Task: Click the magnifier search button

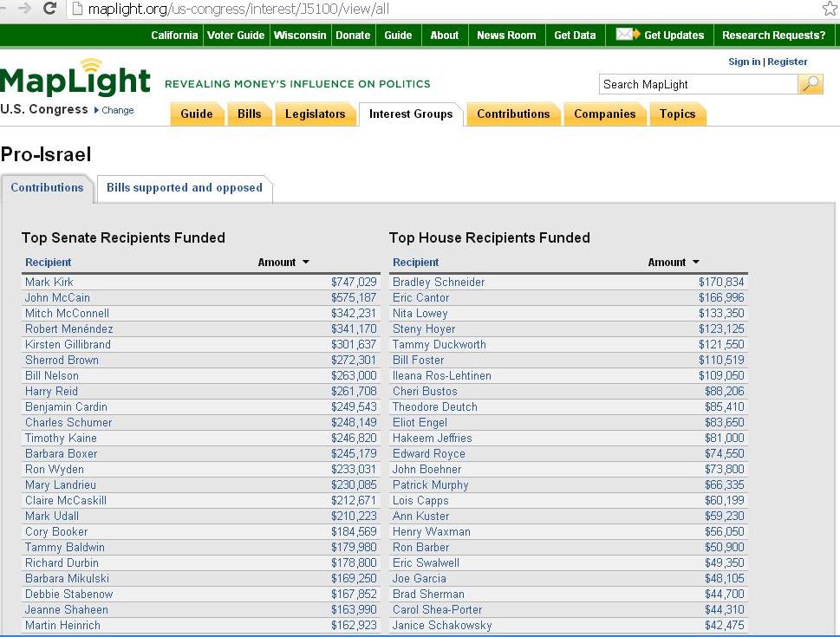Action: tap(811, 84)
